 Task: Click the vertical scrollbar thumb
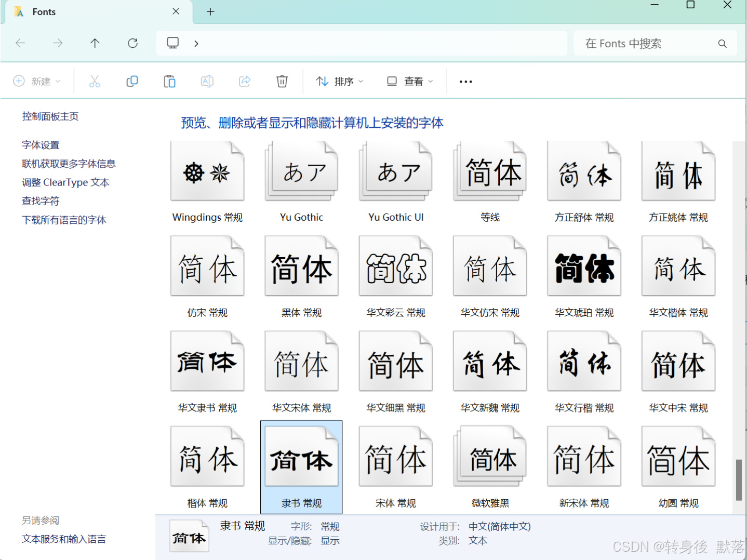click(739, 480)
